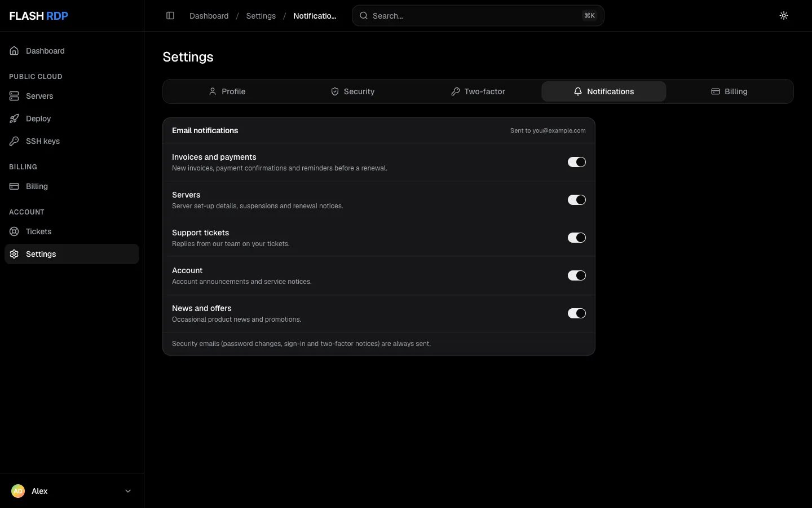Click the sidebar collapse panel icon
812x508 pixels.
pyautogui.click(x=170, y=16)
